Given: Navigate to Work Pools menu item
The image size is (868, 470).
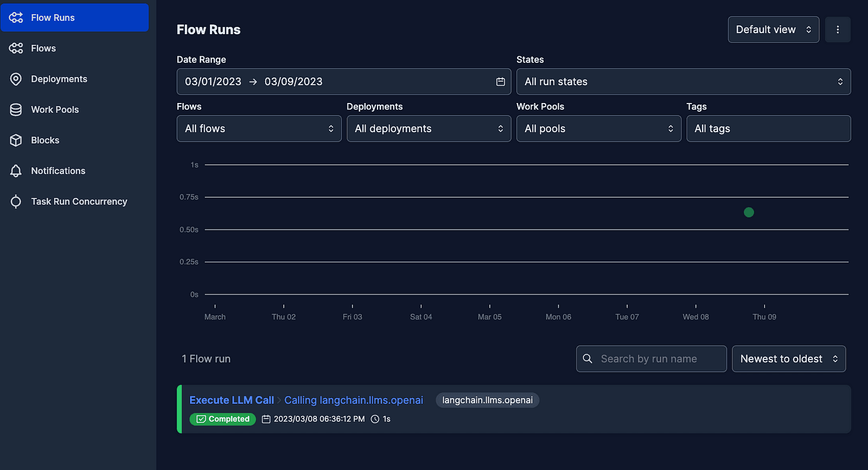Looking at the screenshot, I should (55, 110).
